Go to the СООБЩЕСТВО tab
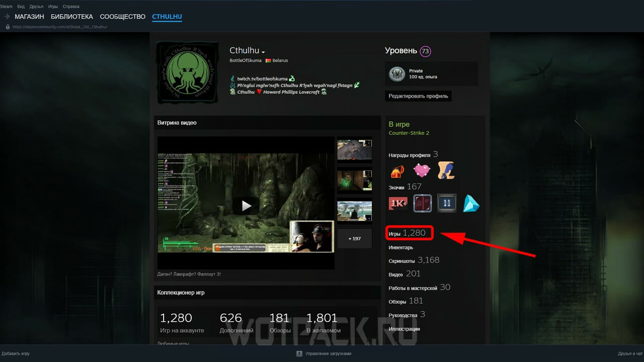Image resolution: width=644 pixels, height=362 pixels. coord(123,17)
